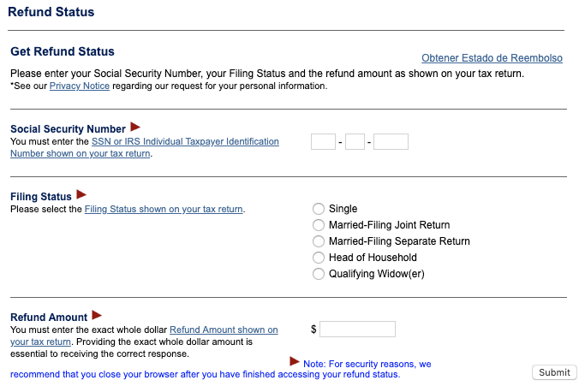Open Filing Status shown on your tax return link
This screenshot has height=392, width=585.
point(164,209)
